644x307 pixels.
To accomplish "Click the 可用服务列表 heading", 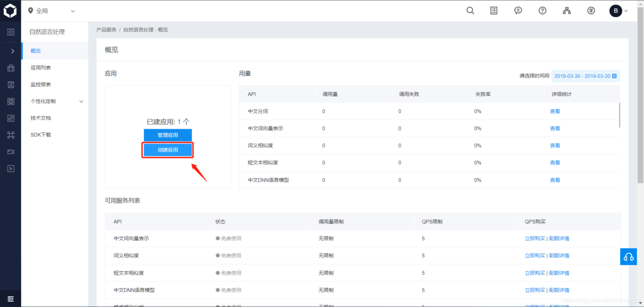I will (x=123, y=201).
